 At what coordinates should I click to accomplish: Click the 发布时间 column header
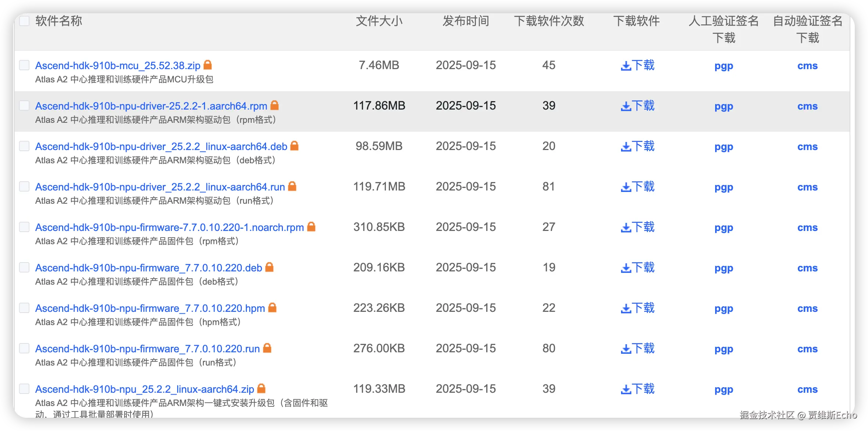[465, 21]
